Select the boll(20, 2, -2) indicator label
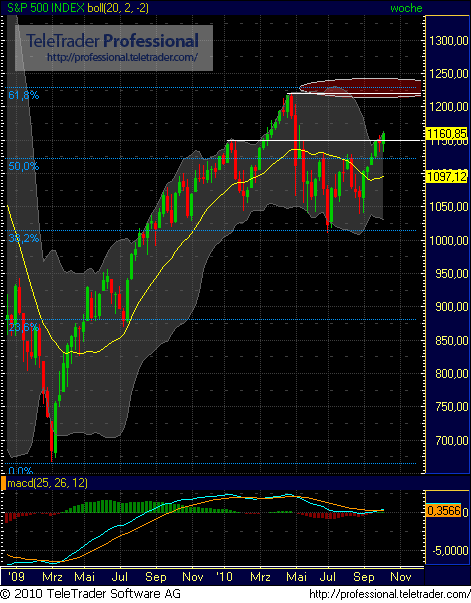The height and width of the screenshot is (603, 471). click(118, 8)
